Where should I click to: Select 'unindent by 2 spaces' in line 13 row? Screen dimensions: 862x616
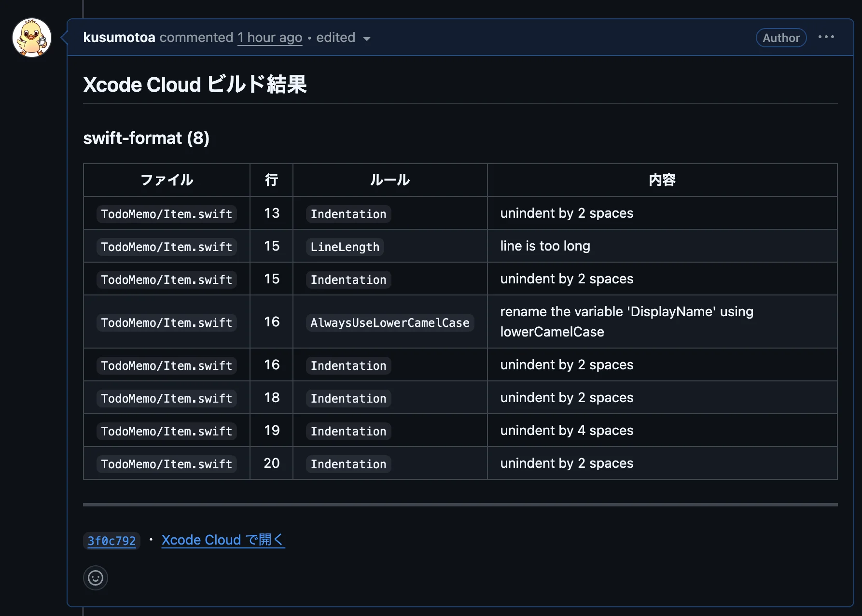tap(567, 213)
